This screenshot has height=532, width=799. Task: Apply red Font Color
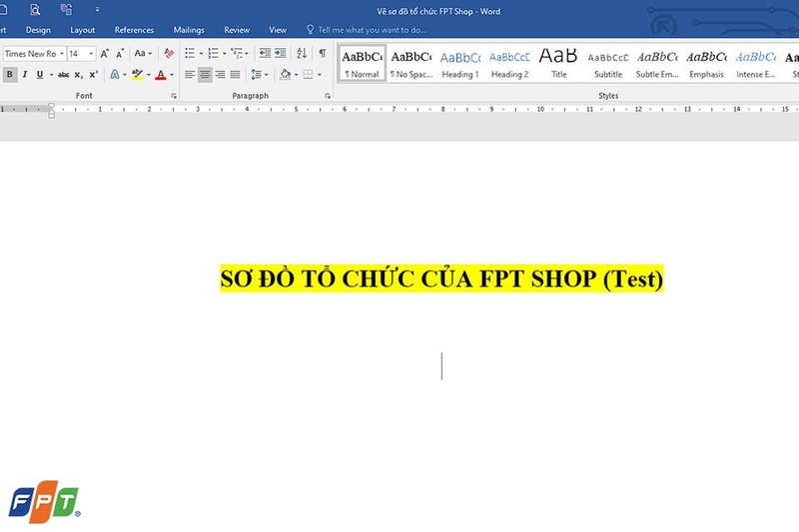point(161,75)
